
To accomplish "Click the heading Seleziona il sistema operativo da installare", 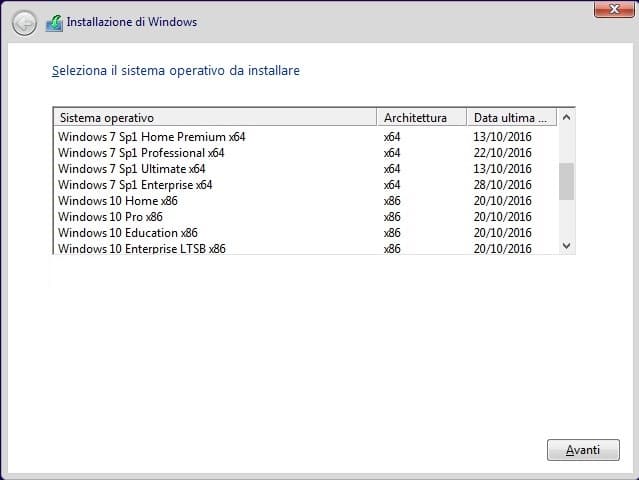I will tap(176, 70).
